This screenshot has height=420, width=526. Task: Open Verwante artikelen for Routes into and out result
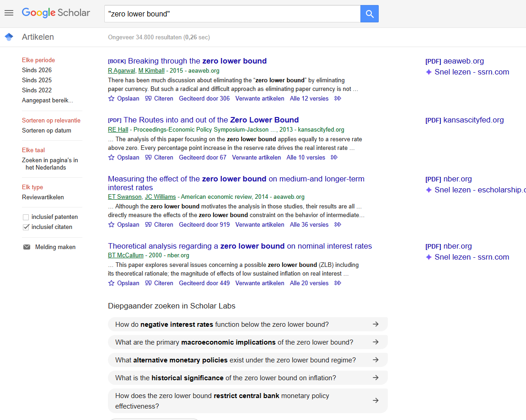tap(256, 158)
